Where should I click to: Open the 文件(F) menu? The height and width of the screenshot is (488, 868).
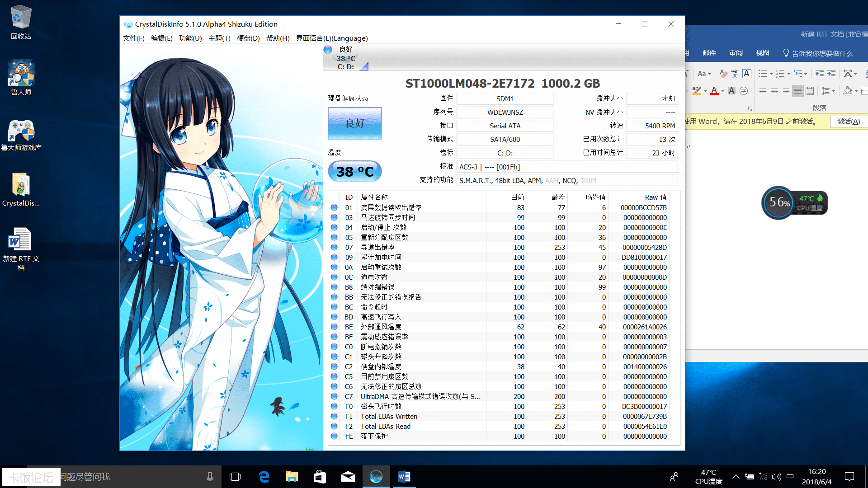pyautogui.click(x=133, y=38)
